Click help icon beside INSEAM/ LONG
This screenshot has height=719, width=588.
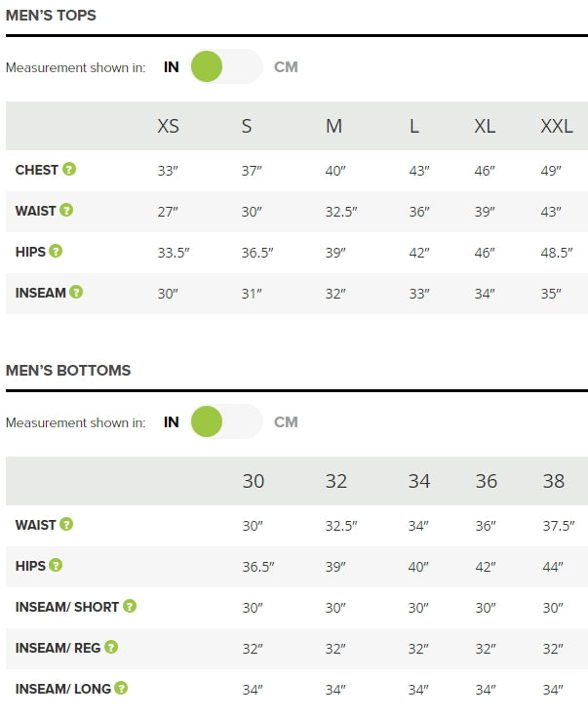(x=121, y=688)
